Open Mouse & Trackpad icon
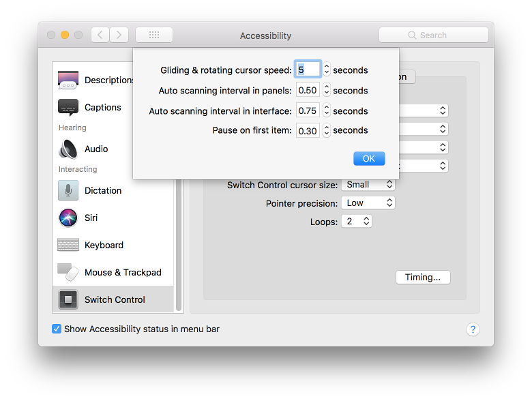Screen dimensions: 532x401 (x=68, y=272)
